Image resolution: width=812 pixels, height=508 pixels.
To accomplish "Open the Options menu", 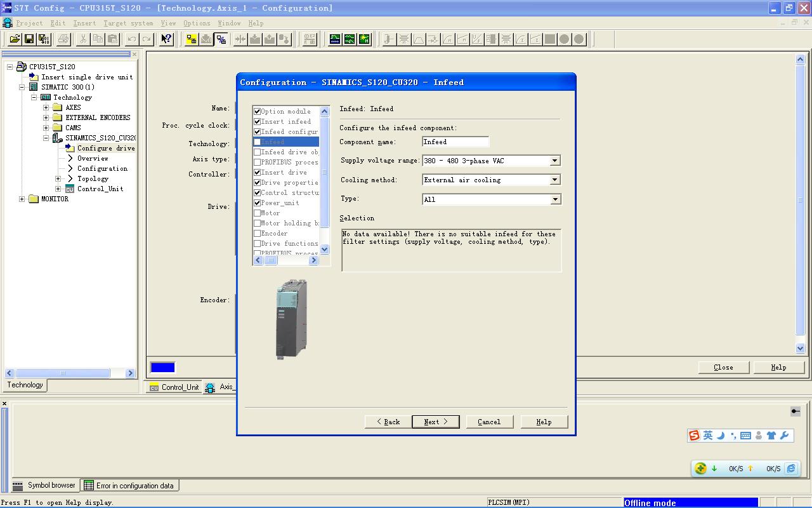I will (197, 23).
